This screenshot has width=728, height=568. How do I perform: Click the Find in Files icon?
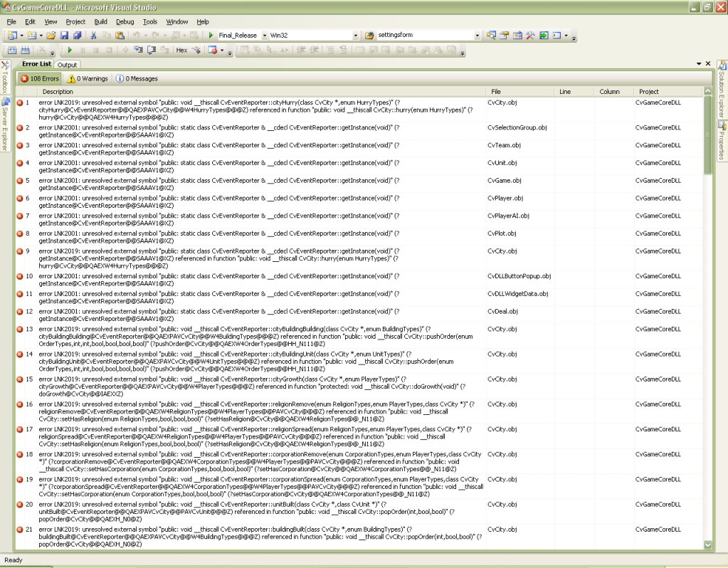click(x=370, y=35)
